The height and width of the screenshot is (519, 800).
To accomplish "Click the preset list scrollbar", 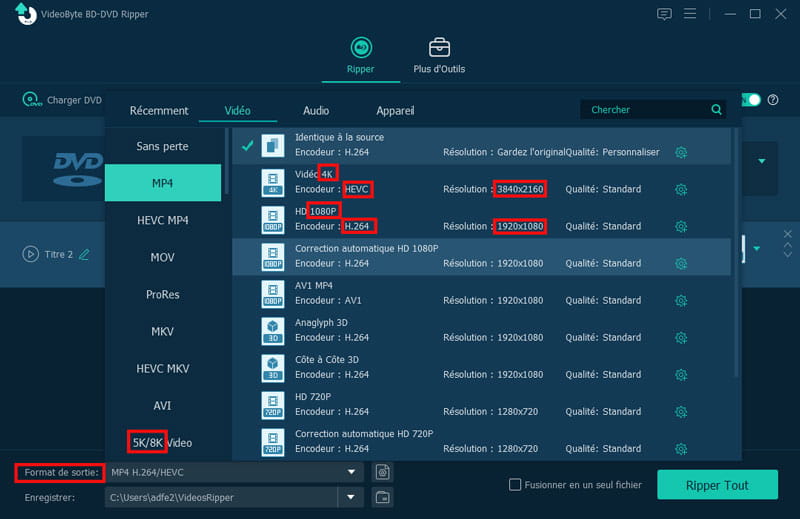I will click(x=736, y=253).
